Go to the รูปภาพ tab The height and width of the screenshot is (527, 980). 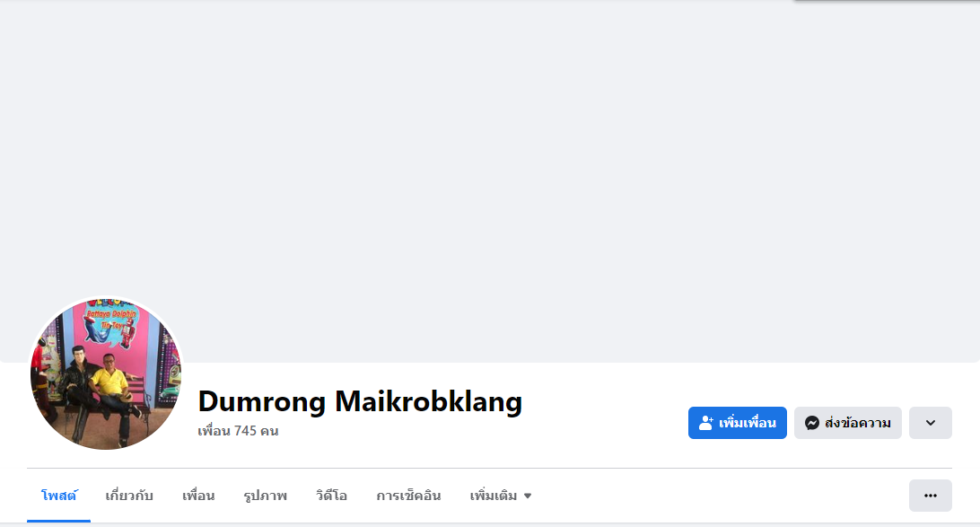pyautogui.click(x=265, y=496)
